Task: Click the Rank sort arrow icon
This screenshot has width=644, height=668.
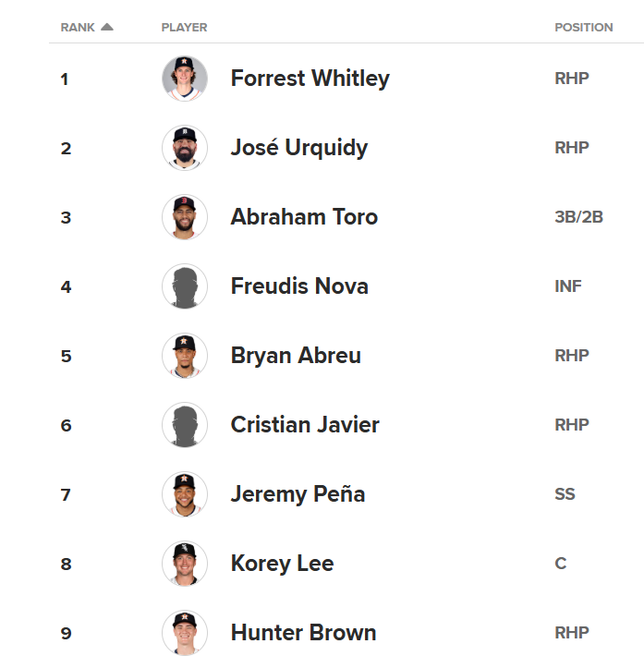Action: 107,27
